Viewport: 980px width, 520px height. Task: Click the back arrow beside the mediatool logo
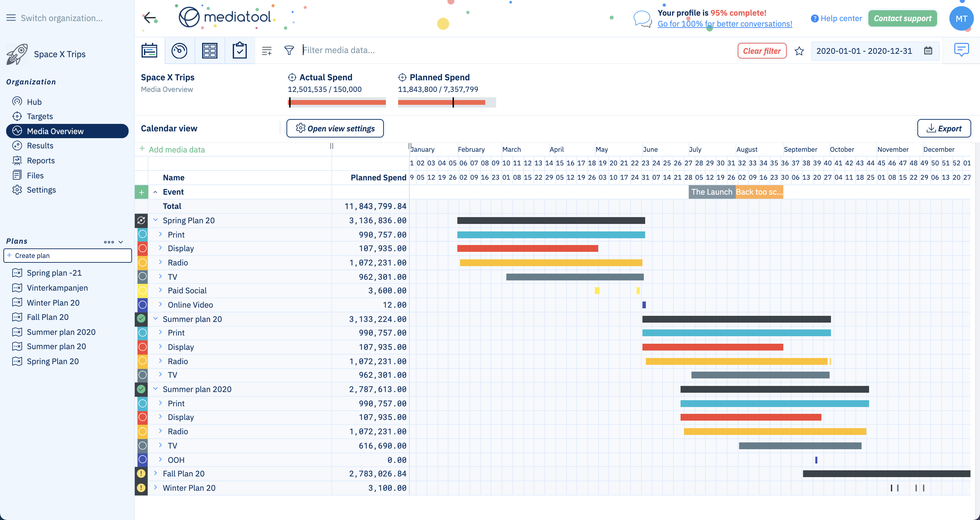[x=150, y=17]
